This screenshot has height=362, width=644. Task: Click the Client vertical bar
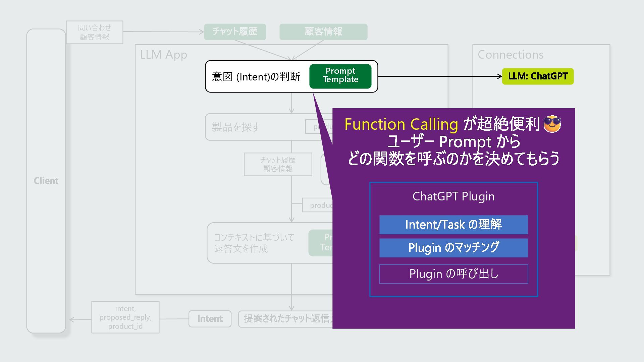coord(46,181)
